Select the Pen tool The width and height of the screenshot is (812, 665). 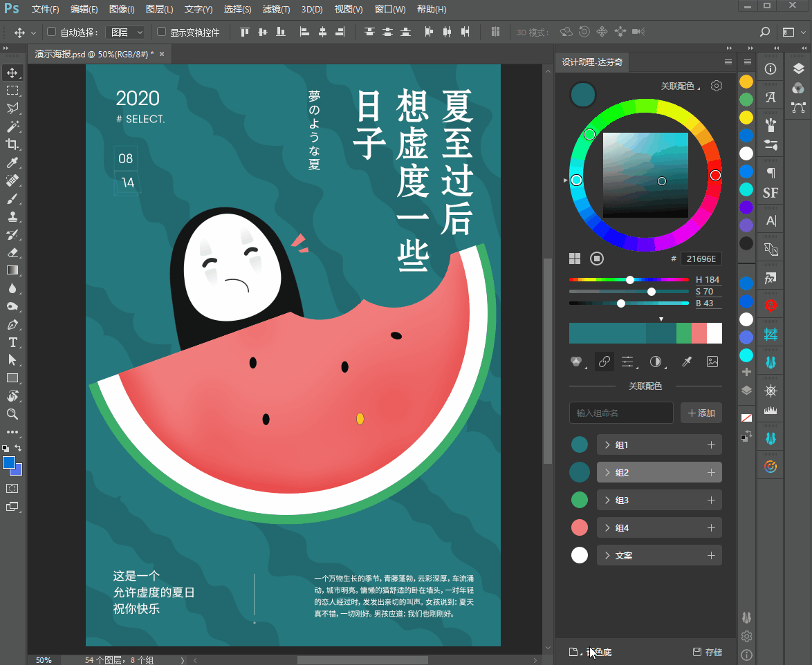(x=12, y=324)
